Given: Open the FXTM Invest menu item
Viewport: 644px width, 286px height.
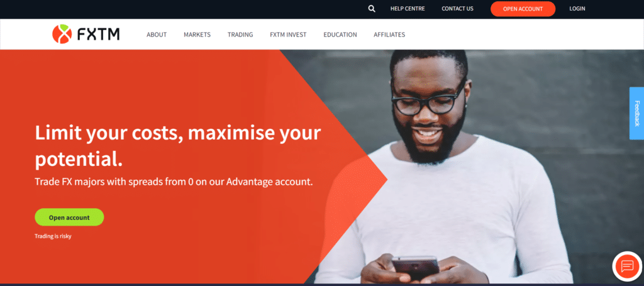Looking at the screenshot, I should (288, 35).
